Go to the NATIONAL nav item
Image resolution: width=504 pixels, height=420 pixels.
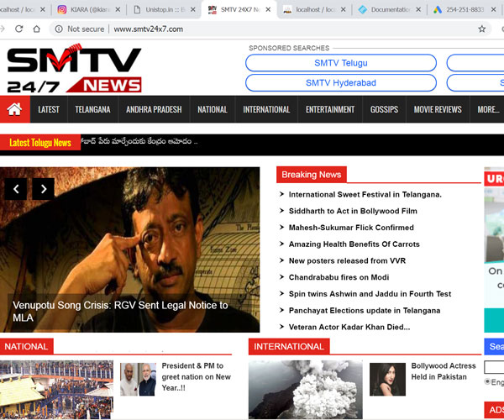tap(213, 109)
